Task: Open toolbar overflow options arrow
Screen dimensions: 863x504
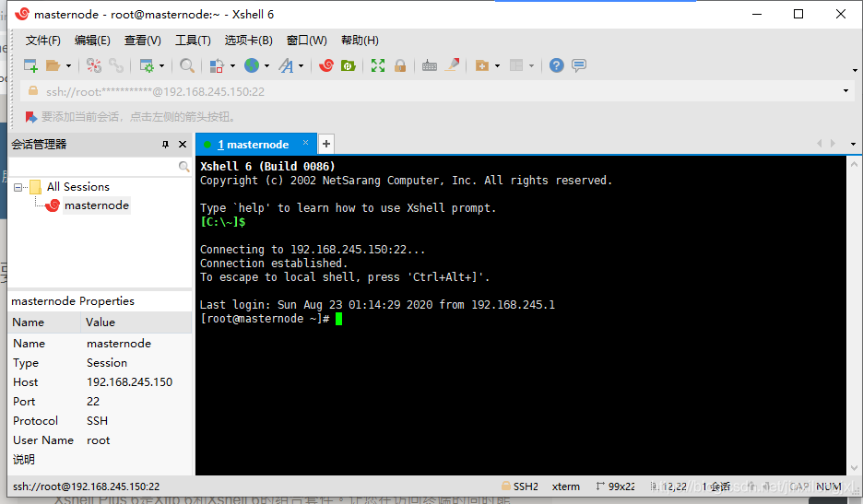Action: pos(855,70)
